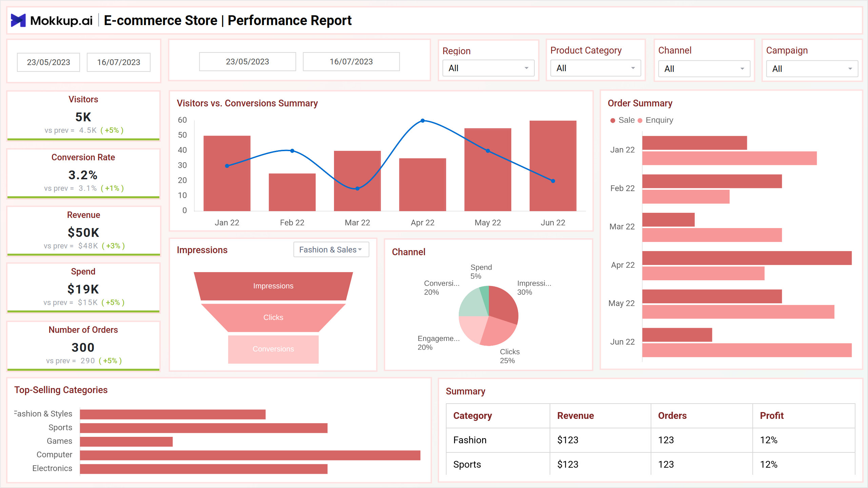Viewport: 868px width, 488px height.
Task: Click the Jan 22 Enquiry bar
Action: click(x=729, y=158)
